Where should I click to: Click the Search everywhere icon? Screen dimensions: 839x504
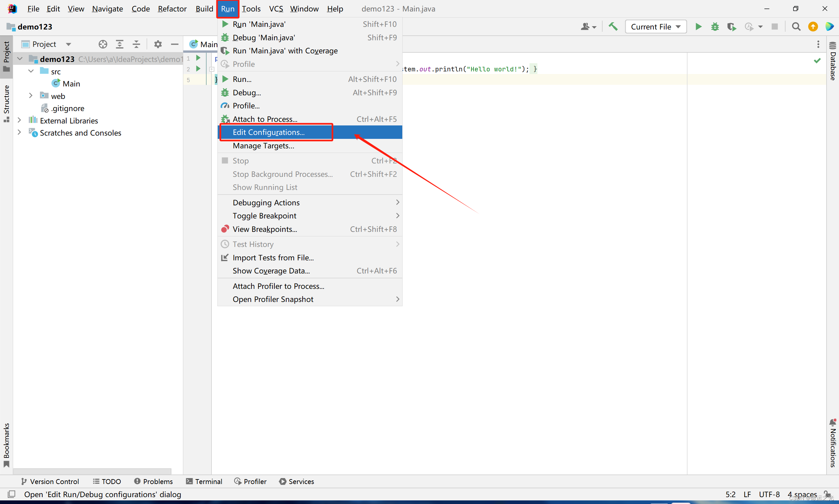click(x=796, y=26)
